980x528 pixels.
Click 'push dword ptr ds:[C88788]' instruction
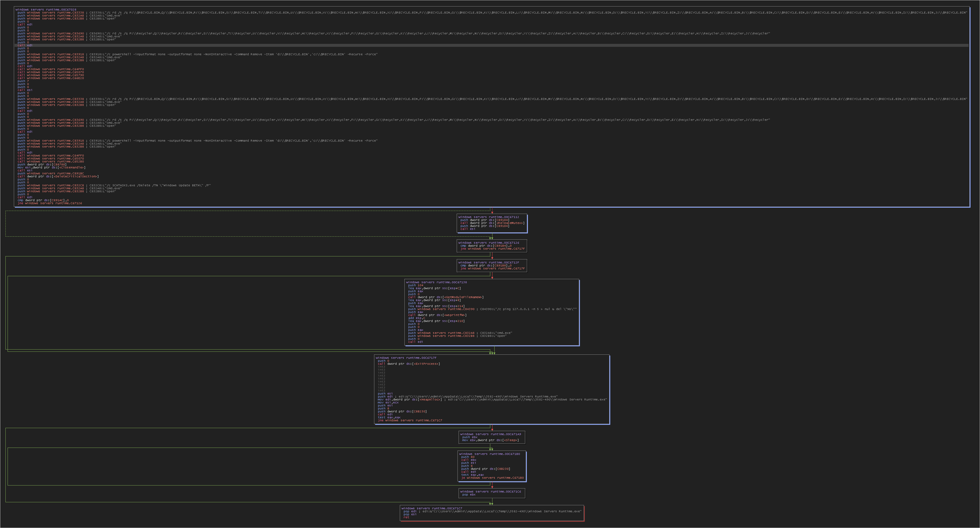pos(42,164)
